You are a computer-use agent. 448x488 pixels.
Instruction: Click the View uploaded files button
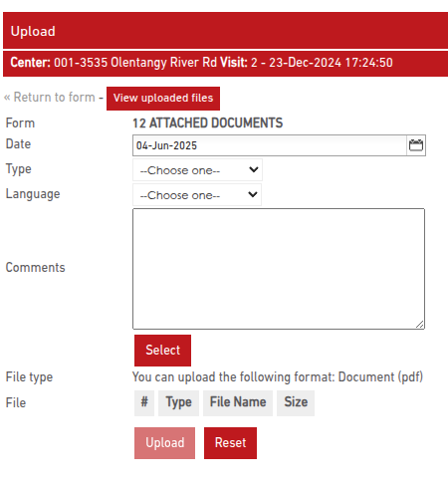coord(163,99)
